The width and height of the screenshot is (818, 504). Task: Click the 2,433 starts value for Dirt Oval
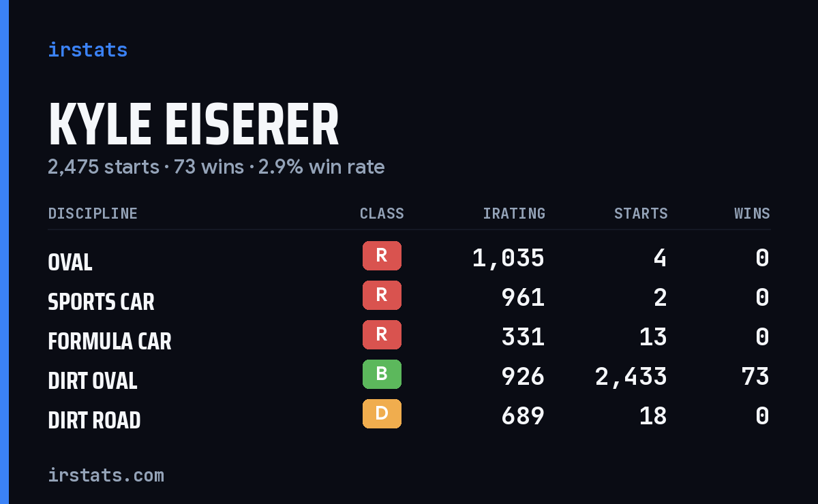coord(631,377)
